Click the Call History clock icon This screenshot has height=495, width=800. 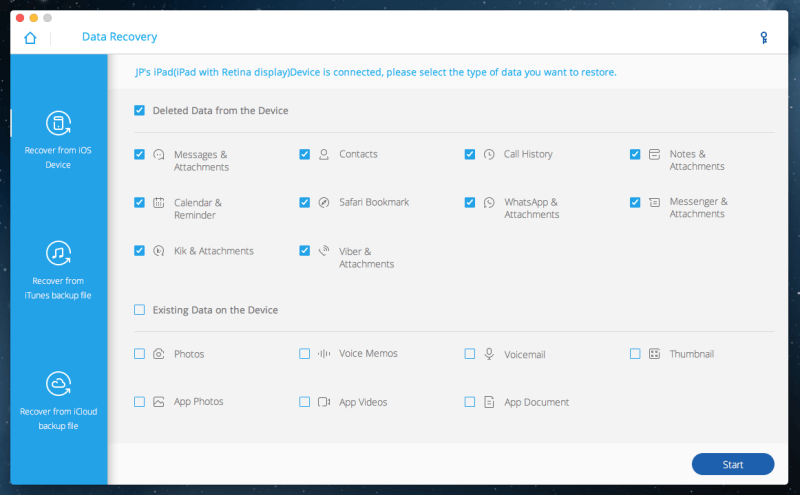pos(489,154)
